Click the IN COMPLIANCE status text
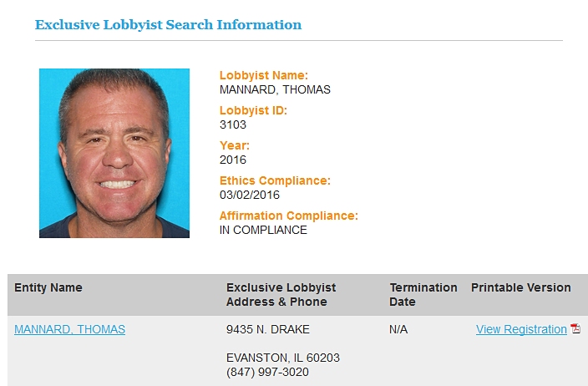588x386 pixels. (263, 230)
